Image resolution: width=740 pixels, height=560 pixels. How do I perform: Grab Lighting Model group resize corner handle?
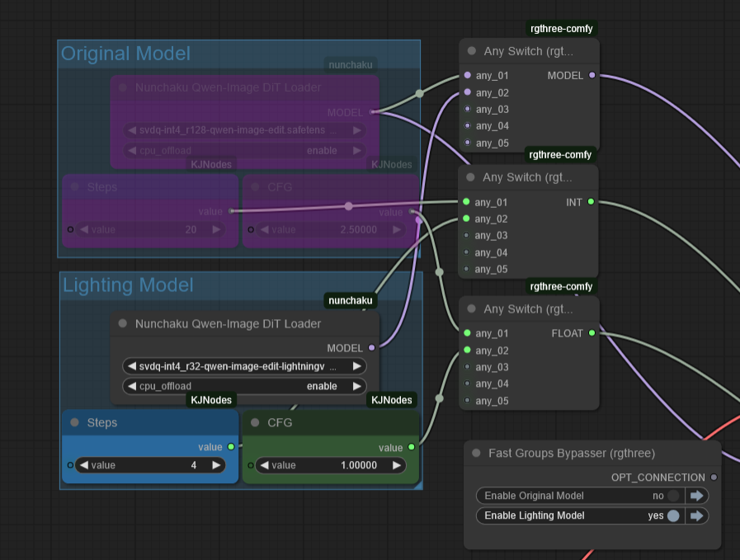[418, 486]
